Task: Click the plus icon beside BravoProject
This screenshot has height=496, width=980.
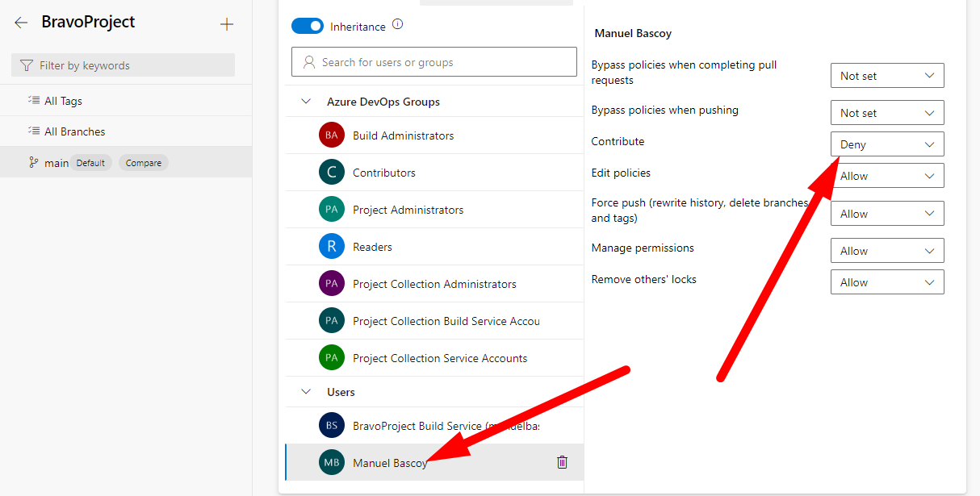Action: click(227, 24)
